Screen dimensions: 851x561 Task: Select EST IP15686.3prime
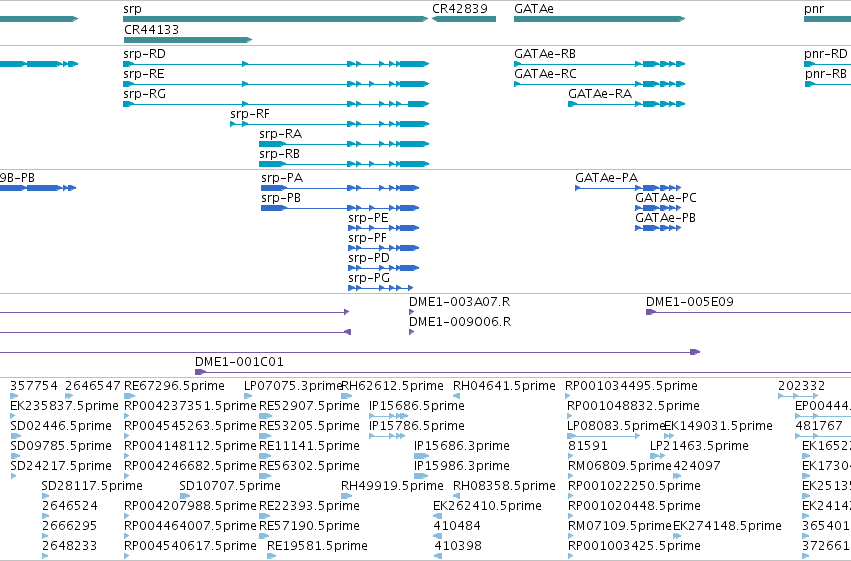coord(462,447)
